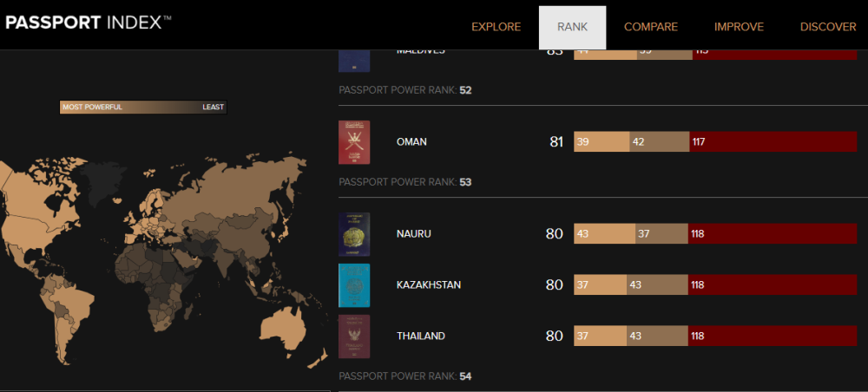
Task: Switch to the Rank tab
Action: (x=572, y=27)
